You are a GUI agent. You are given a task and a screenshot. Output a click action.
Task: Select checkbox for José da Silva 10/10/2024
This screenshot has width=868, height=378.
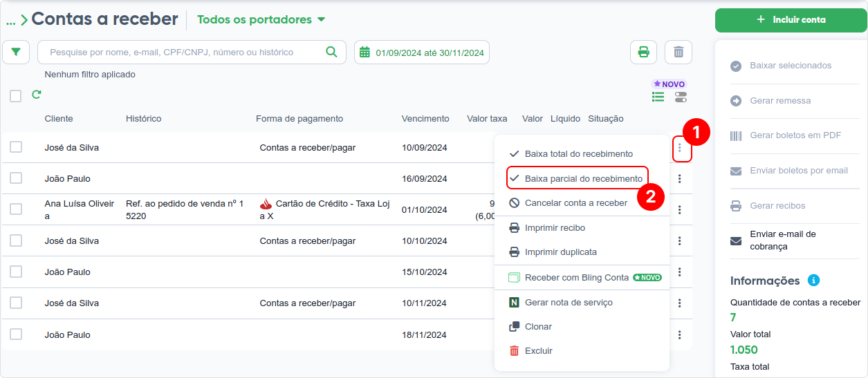[16, 240]
